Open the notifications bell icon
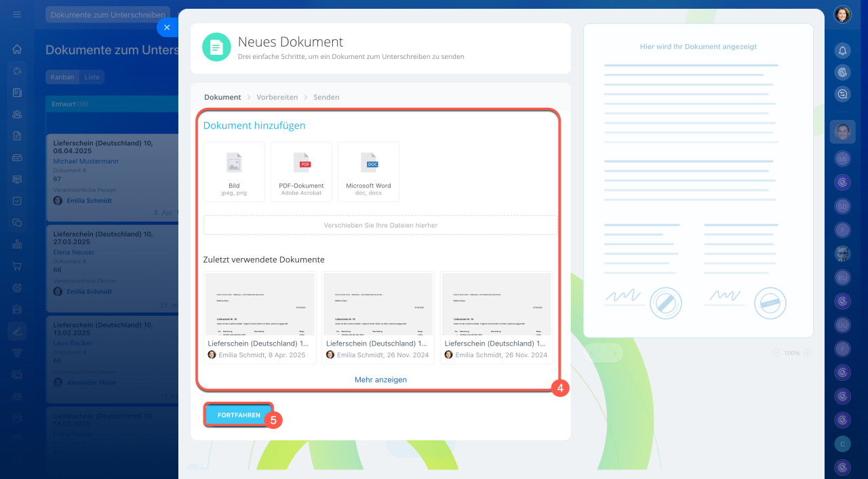 (842, 51)
